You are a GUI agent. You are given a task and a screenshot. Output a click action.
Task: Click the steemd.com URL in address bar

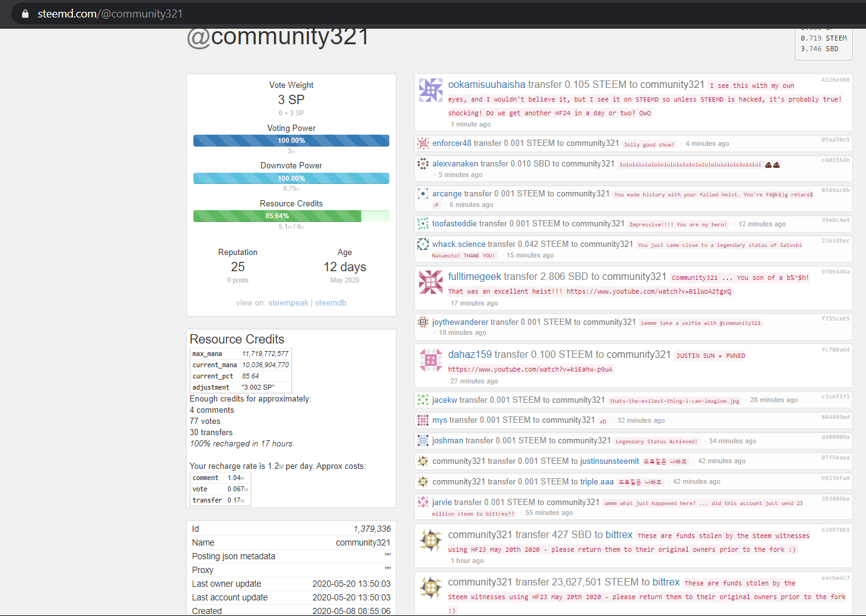(110, 14)
